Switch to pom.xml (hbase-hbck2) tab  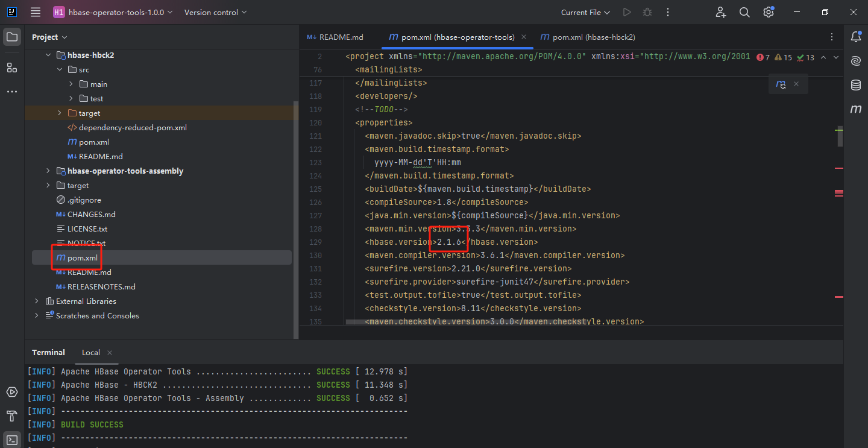point(588,37)
